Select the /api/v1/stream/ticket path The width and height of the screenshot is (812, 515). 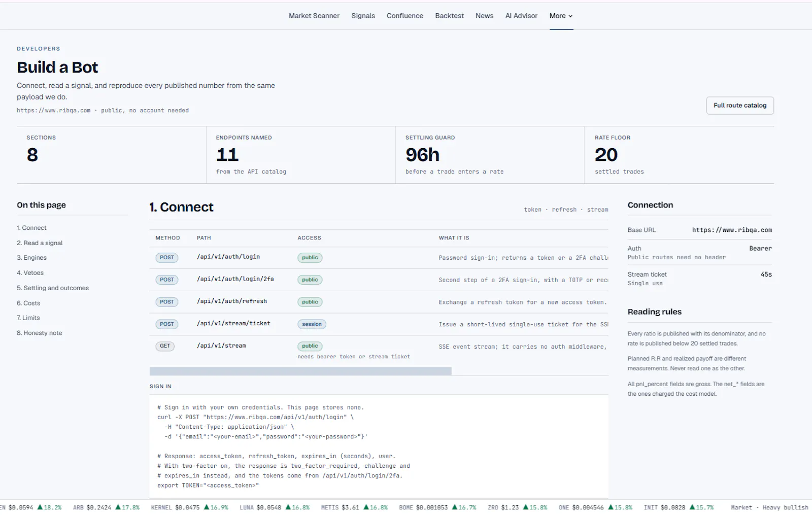[x=233, y=323]
